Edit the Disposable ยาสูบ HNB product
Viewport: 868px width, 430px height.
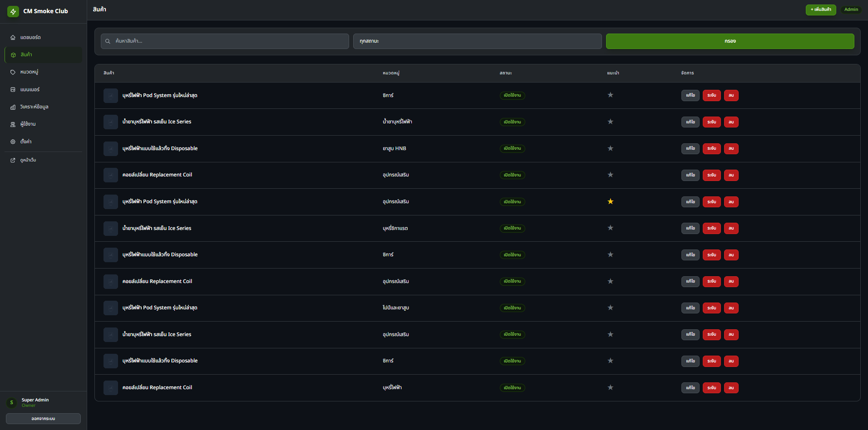[x=690, y=148]
